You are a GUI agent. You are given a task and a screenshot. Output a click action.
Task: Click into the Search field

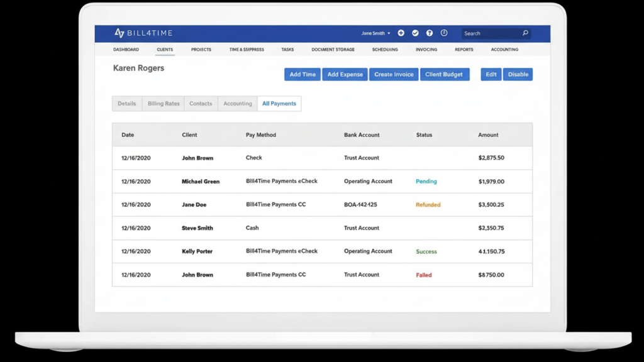click(491, 33)
